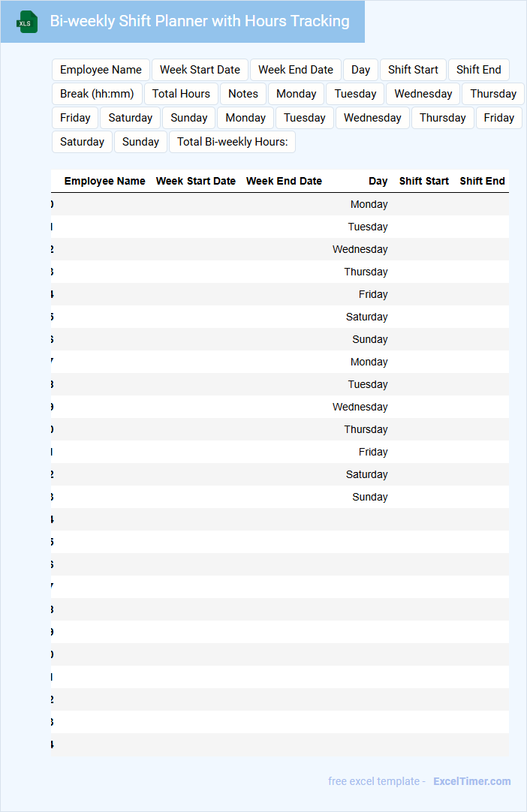
Task: Click the free excel template footer text
Action: [x=376, y=781]
